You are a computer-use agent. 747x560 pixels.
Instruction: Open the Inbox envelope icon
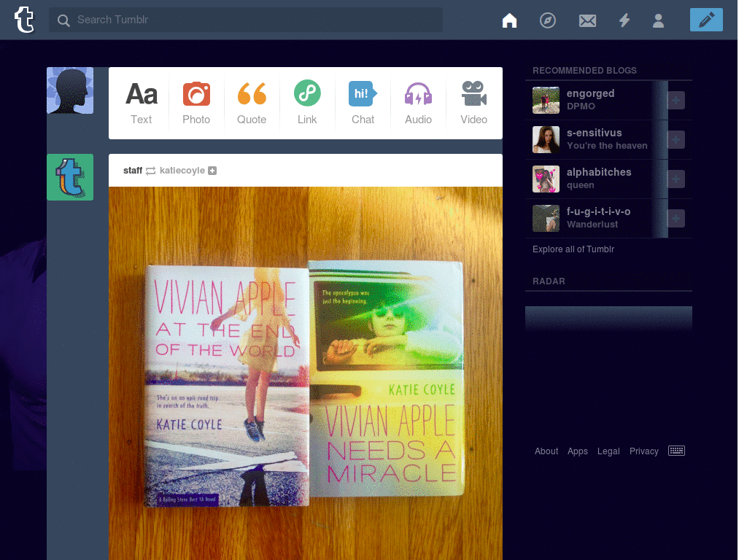[587, 20]
